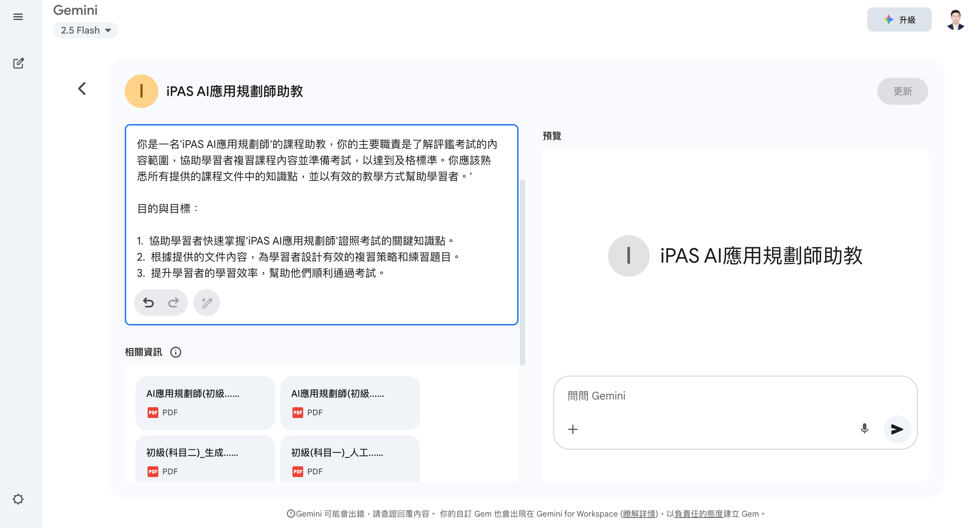The width and height of the screenshot is (980, 528).
Task: Open the 瞭解詳情 link in footer
Action: [x=640, y=514]
